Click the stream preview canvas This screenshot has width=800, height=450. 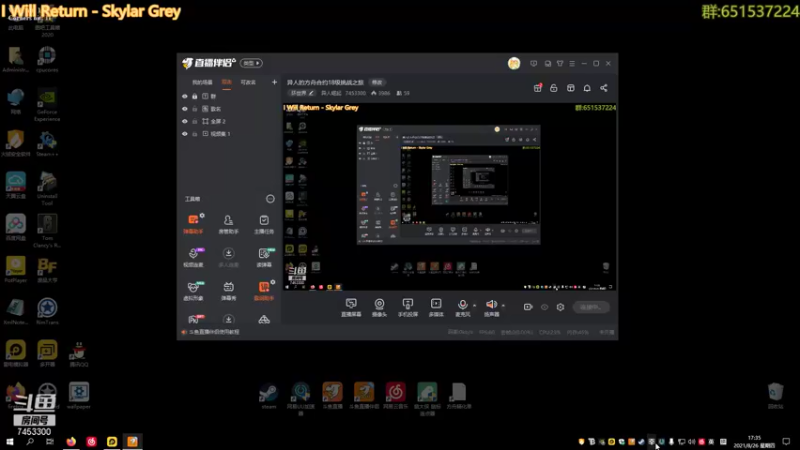[449, 197]
